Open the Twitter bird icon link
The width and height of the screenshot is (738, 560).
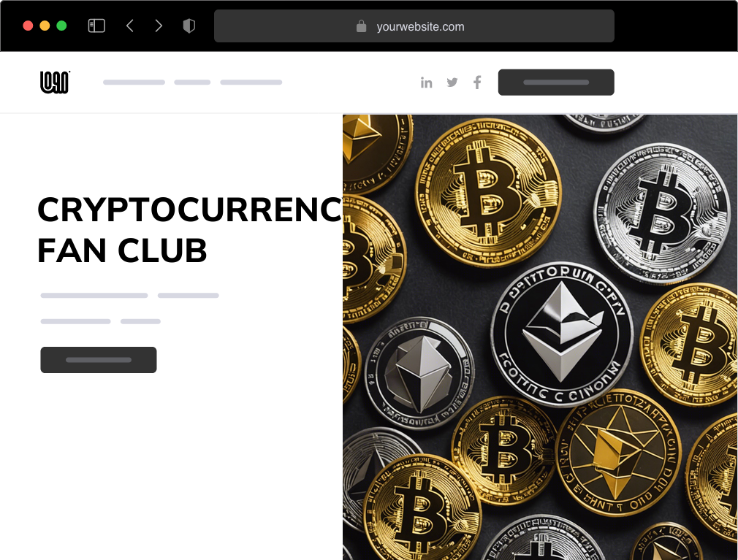[x=452, y=83]
